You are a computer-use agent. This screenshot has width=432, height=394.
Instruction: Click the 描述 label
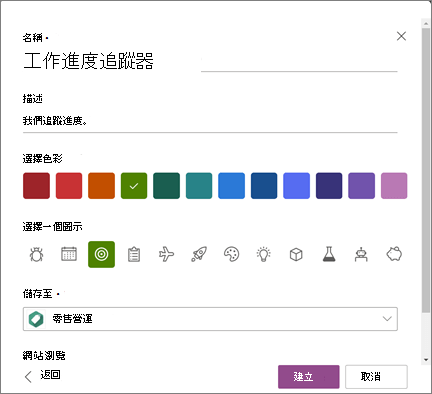(33, 99)
